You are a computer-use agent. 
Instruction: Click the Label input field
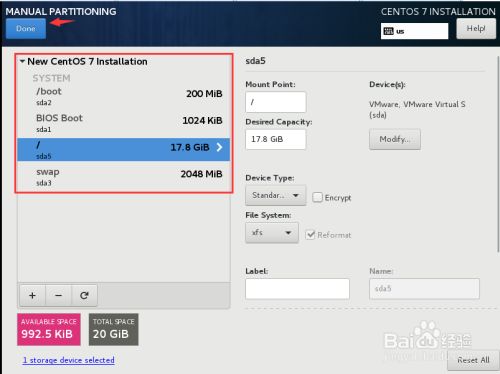297,289
